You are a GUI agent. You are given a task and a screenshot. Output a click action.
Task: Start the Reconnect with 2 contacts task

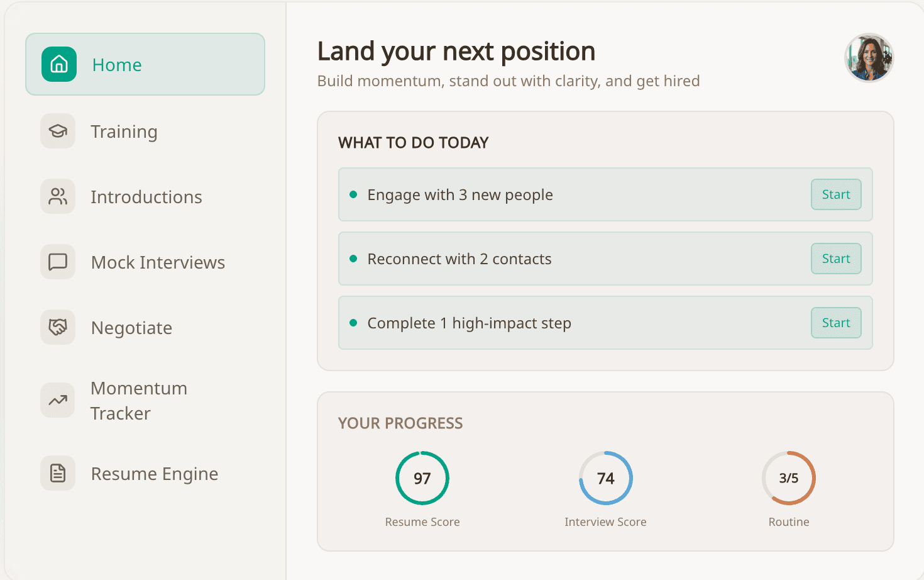tap(835, 259)
